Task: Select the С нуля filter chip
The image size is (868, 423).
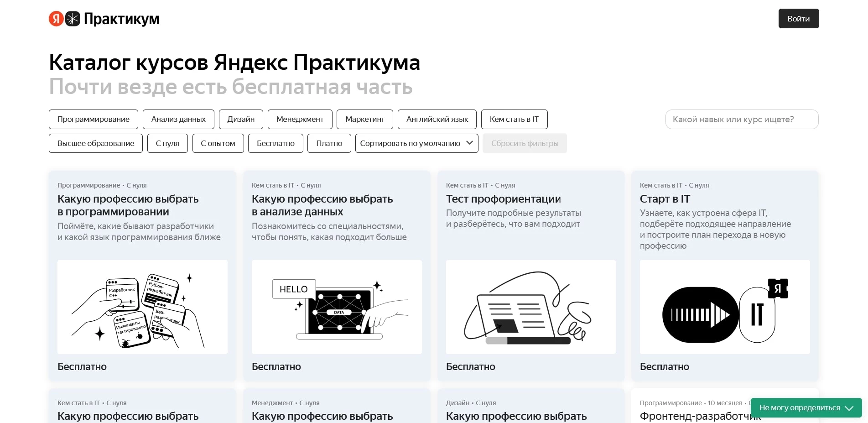Action: (167, 143)
